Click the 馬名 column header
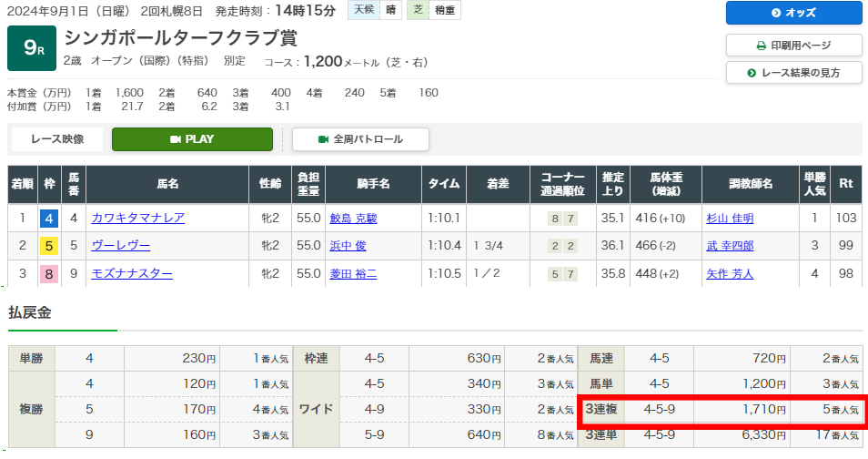The height and width of the screenshot is (459, 868). click(167, 184)
